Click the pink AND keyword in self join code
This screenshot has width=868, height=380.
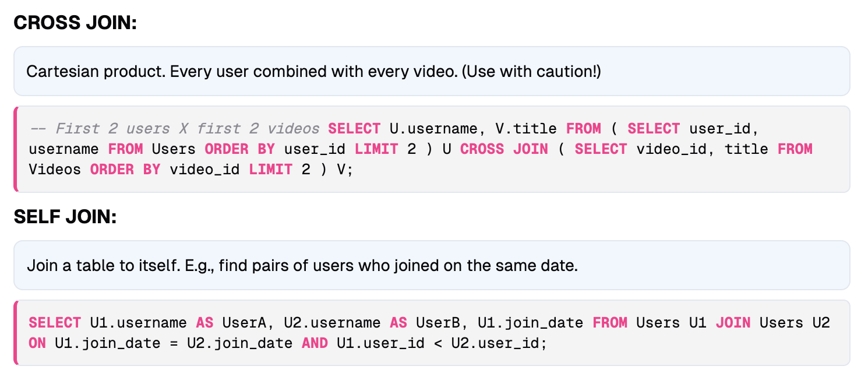click(x=315, y=343)
